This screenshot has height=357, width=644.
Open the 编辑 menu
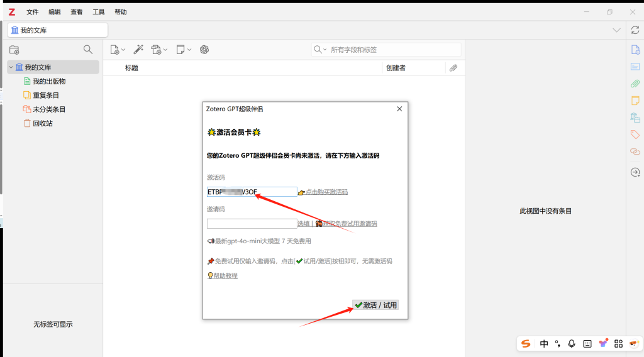coord(54,12)
